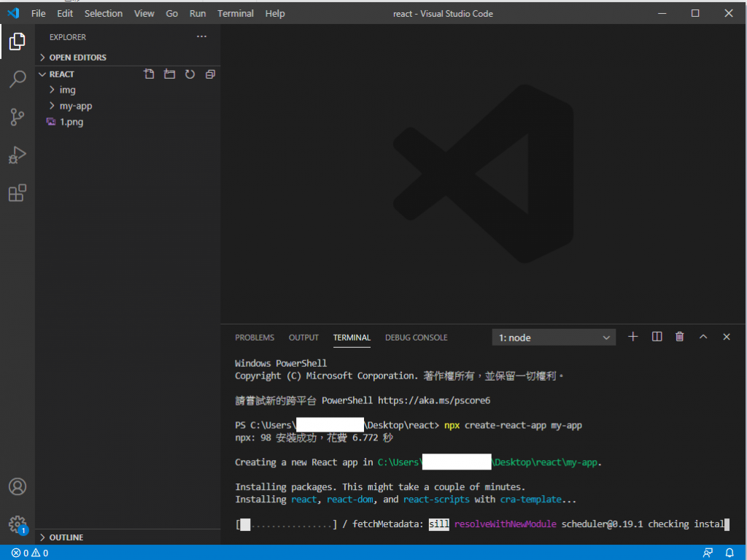Click the errors and warnings status item
Image resolution: width=747 pixels, height=560 pixels.
point(30,553)
